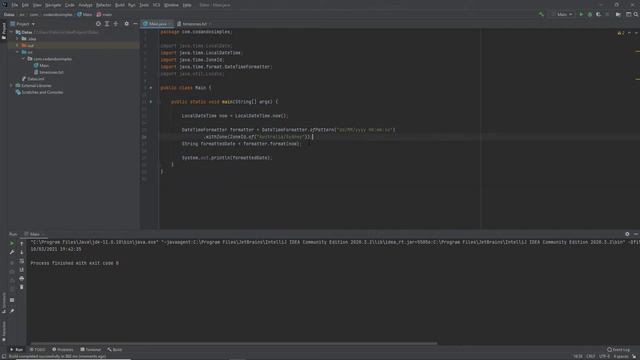The image size is (640, 360).
Task: Open the View menu
Action: (x=37, y=5)
